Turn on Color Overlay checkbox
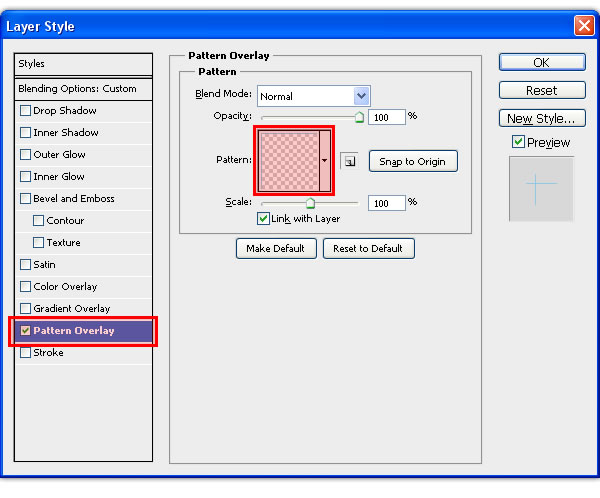600x498 pixels. (x=25, y=287)
